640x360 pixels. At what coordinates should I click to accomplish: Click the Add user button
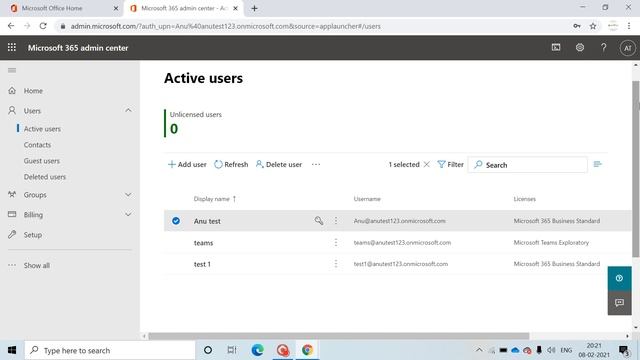coord(187,164)
